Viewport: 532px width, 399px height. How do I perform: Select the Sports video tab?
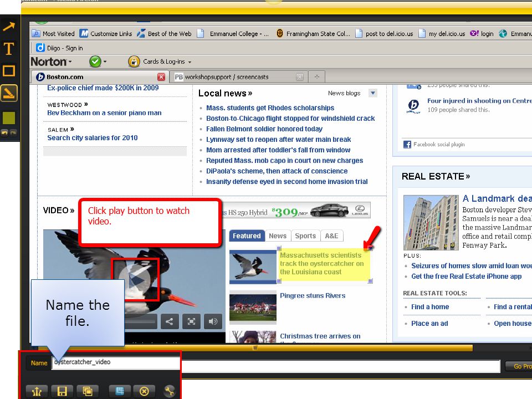(x=305, y=236)
